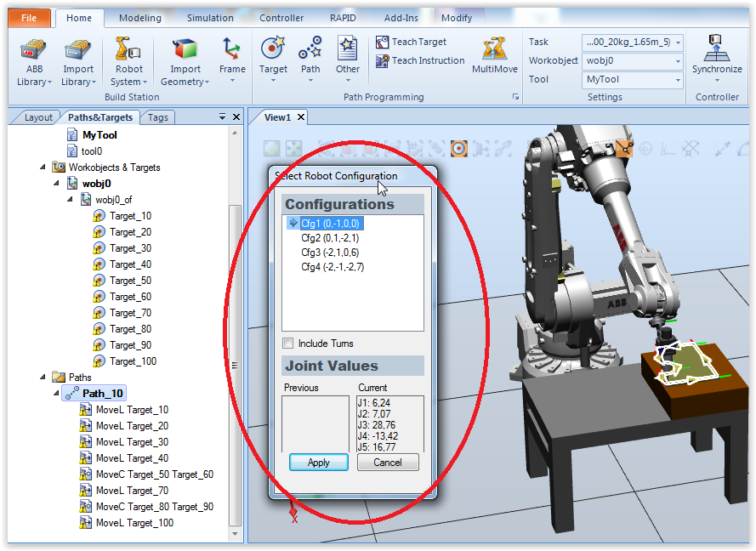Select MoveC Target_50 Target_60 instruction

click(146, 474)
